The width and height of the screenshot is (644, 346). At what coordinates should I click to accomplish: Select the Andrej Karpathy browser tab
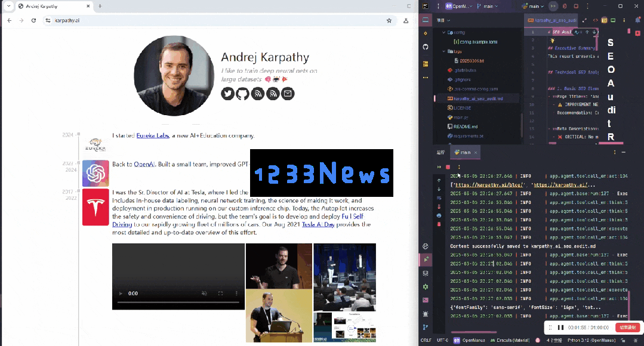55,6
